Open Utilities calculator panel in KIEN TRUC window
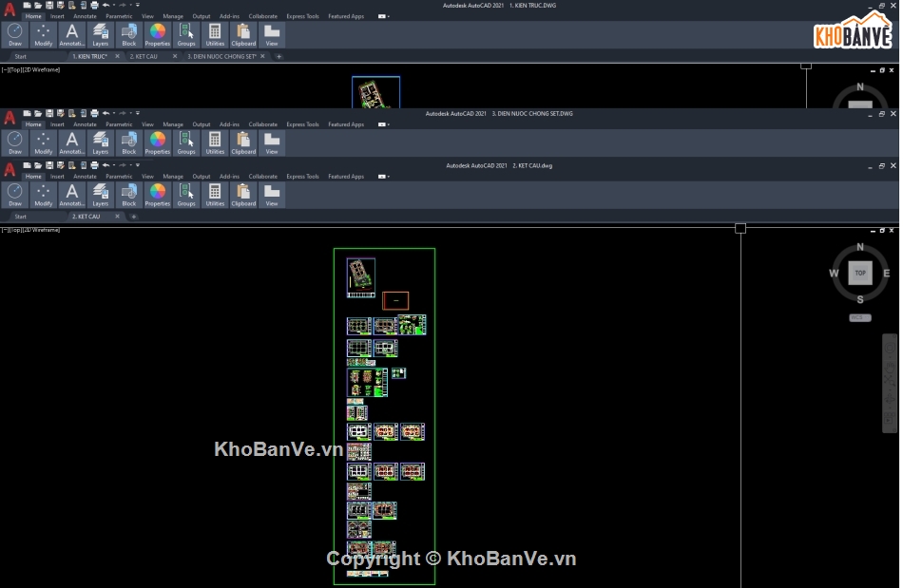 coord(215,35)
